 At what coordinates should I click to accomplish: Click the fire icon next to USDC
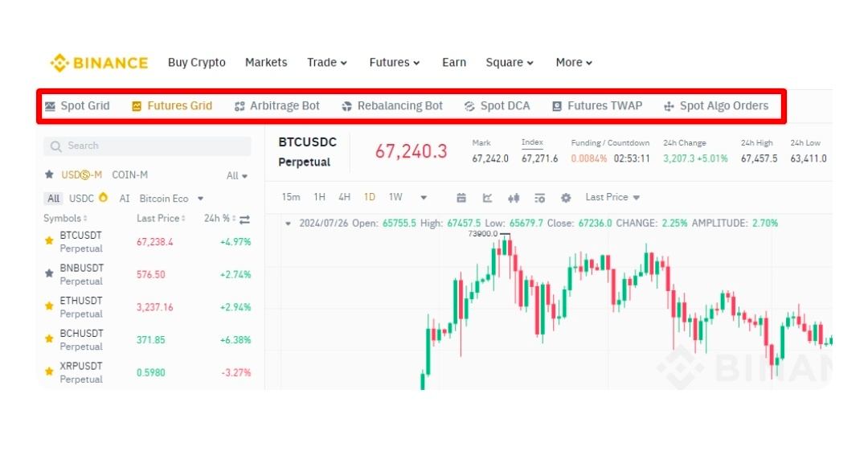click(x=103, y=197)
